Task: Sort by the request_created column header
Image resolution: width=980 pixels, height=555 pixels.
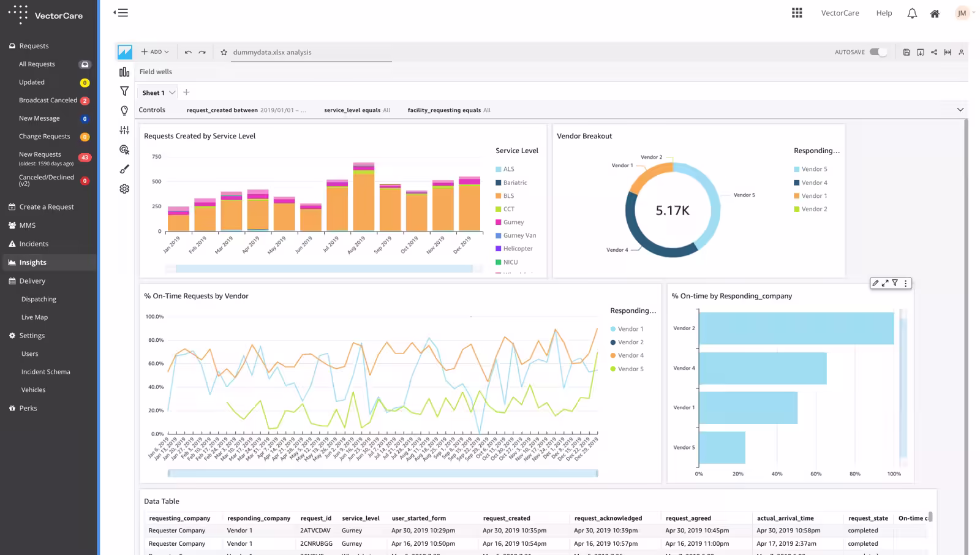Action: [507, 518]
